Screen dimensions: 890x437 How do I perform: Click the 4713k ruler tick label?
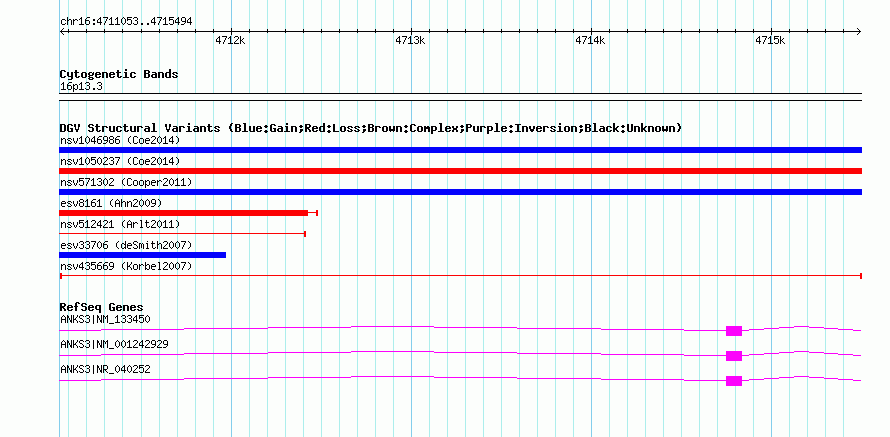click(410, 40)
